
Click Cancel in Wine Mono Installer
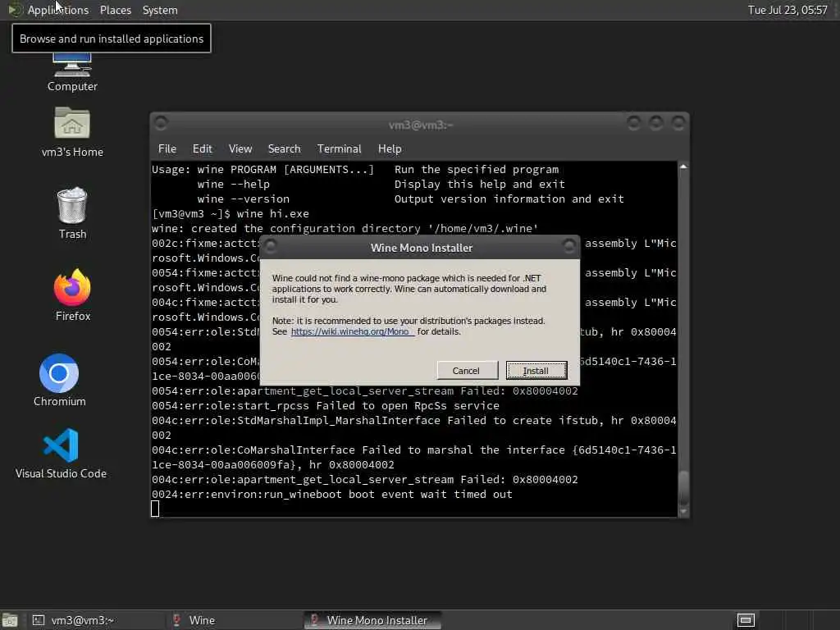click(467, 371)
